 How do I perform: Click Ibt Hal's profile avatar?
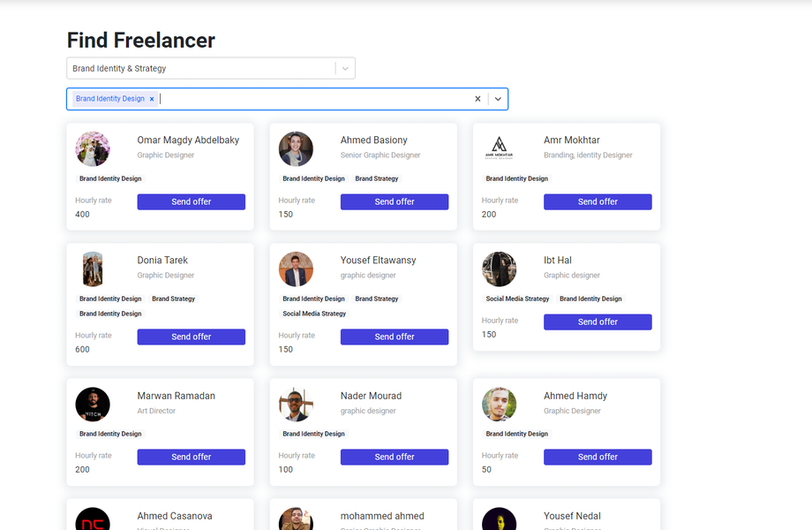499,269
